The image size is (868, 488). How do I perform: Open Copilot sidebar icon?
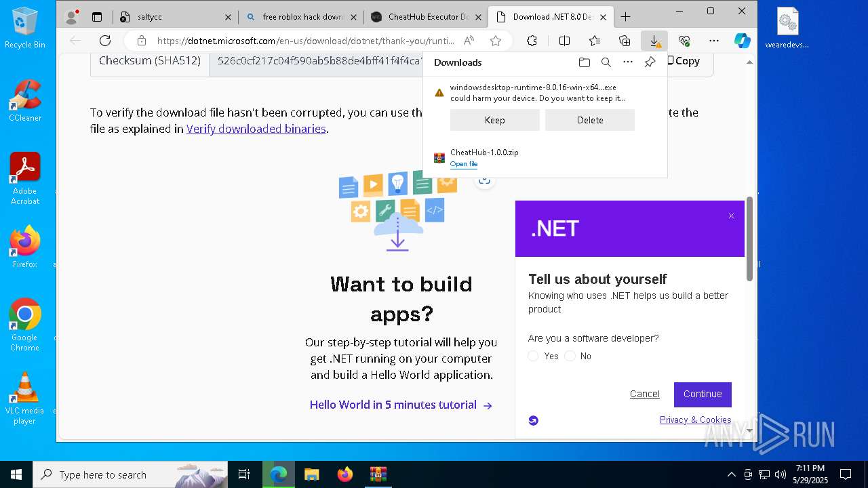pyautogui.click(x=743, y=41)
